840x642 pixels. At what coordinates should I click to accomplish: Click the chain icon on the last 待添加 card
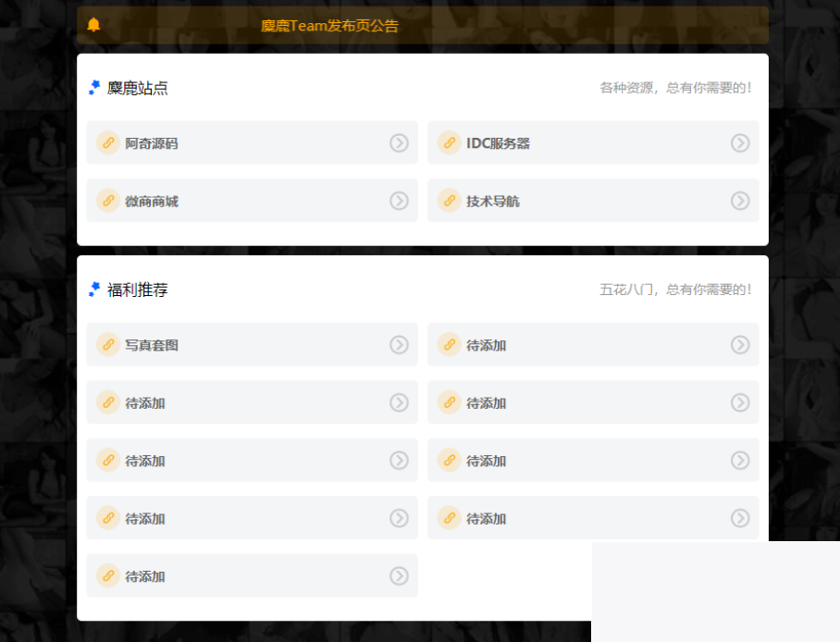point(107,575)
